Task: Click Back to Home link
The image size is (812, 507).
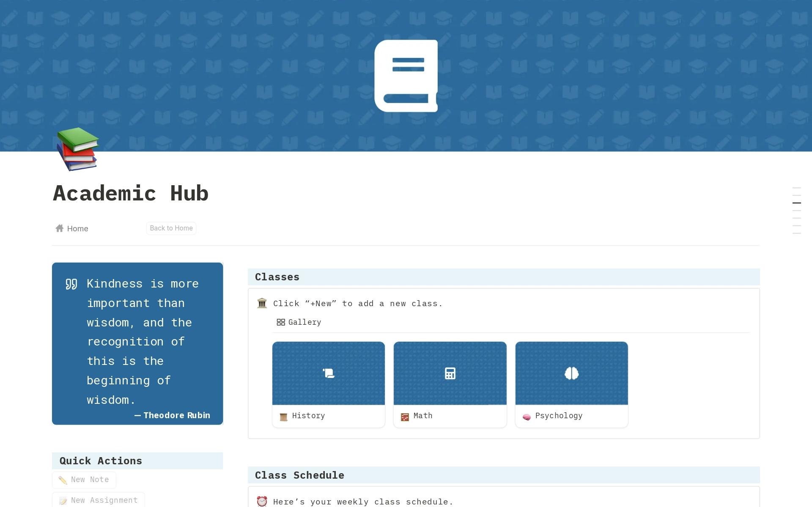Action: click(x=171, y=228)
